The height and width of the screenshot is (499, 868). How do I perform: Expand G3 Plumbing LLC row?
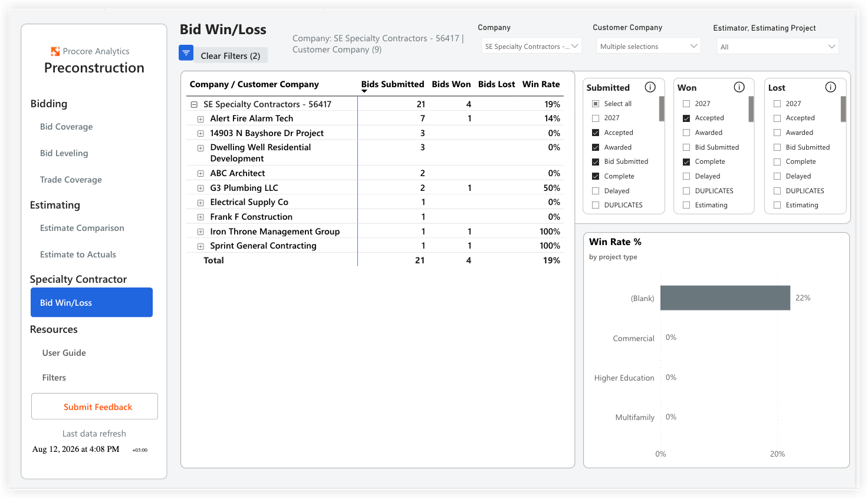tap(200, 189)
